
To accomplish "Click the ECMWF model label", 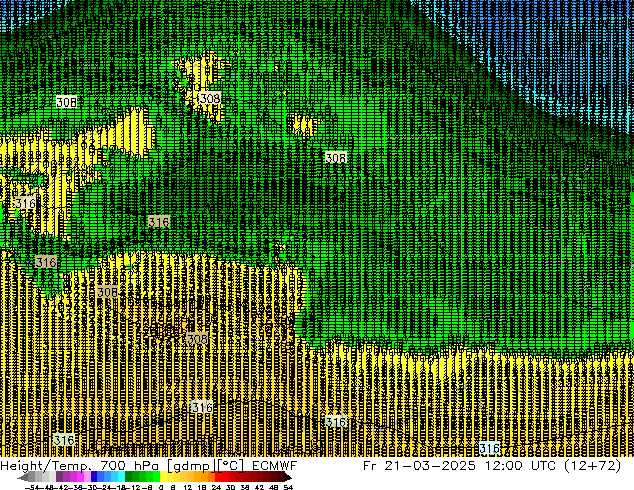I will point(275,466).
